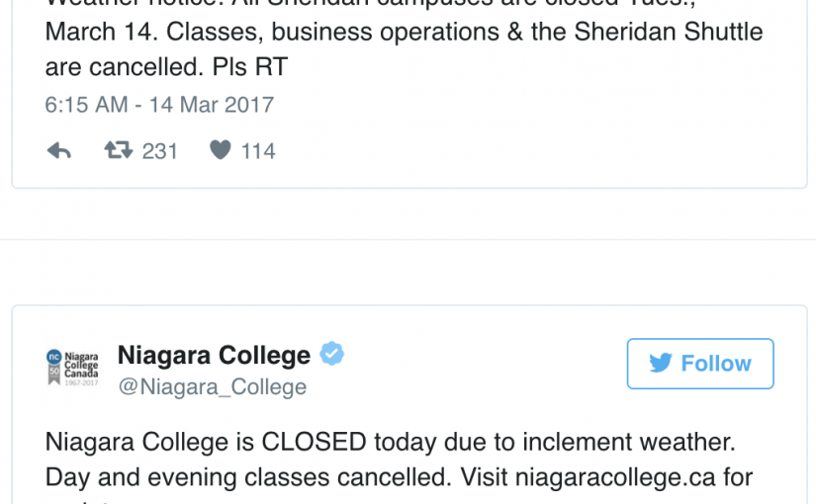The height and width of the screenshot is (504, 816).
Task: View the 114 likes count
Action: click(258, 151)
